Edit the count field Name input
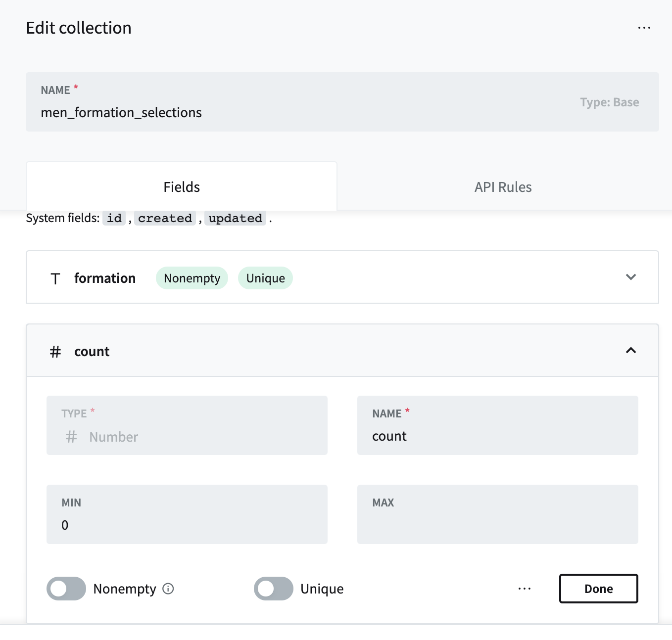Image resolution: width=672 pixels, height=640 pixels. point(498,425)
